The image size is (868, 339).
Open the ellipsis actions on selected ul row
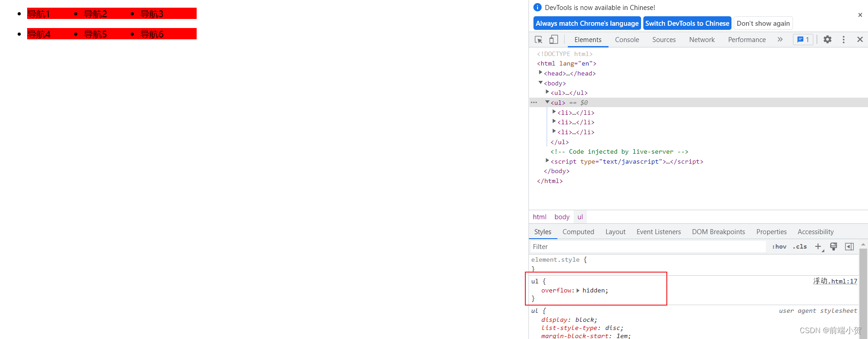point(534,103)
